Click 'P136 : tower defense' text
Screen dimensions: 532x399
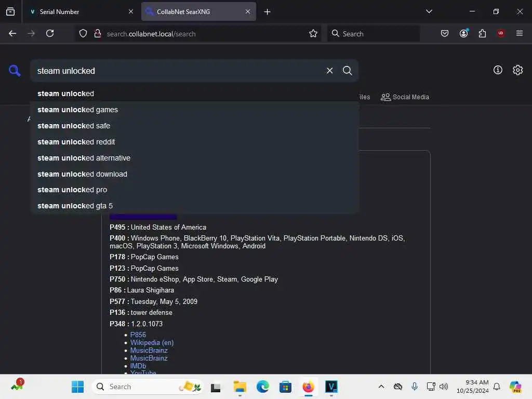141,312
